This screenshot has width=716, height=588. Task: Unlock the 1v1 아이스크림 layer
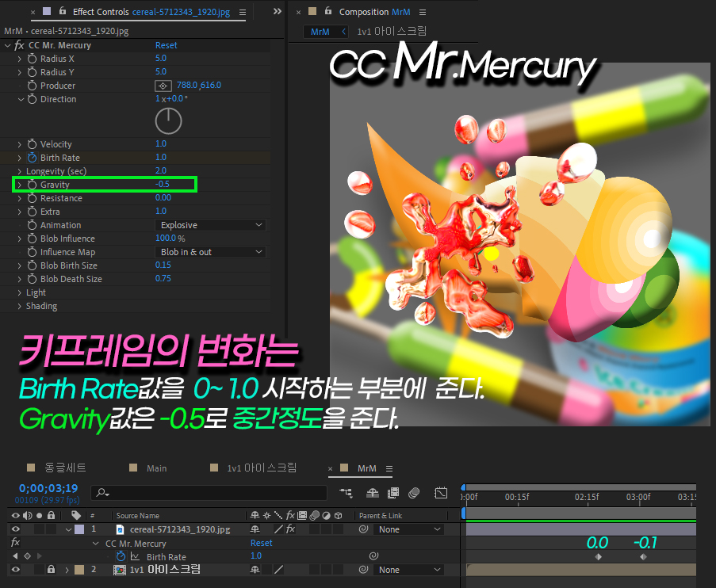51,569
